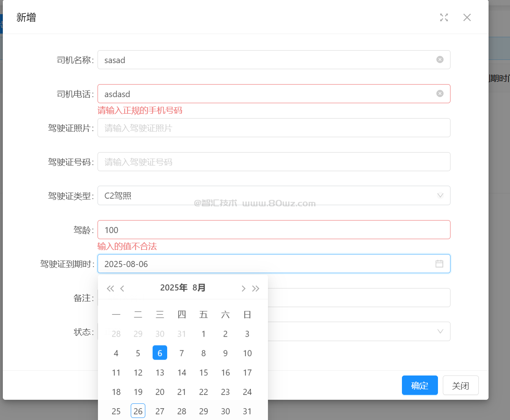The height and width of the screenshot is (420, 510).
Task: Pick August 3 in the calendar
Action: point(247,334)
